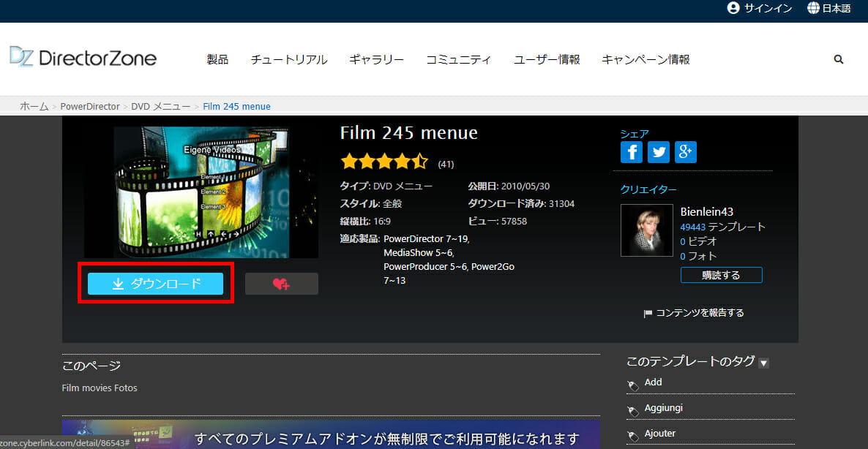Viewport: 868px width, 449px height.
Task: Add to favorites heart button
Action: tap(281, 284)
